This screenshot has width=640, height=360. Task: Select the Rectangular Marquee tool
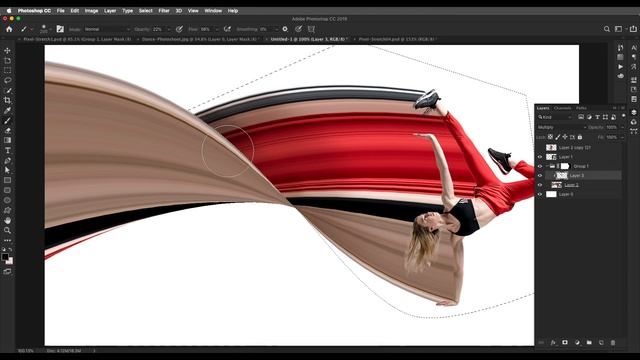pyautogui.click(x=7, y=71)
